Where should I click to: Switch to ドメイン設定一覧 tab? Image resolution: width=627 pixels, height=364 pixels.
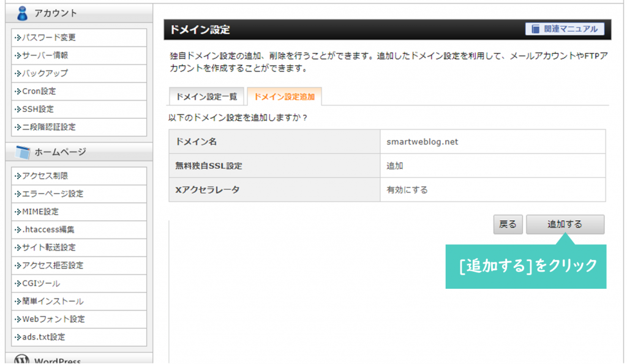click(x=206, y=96)
